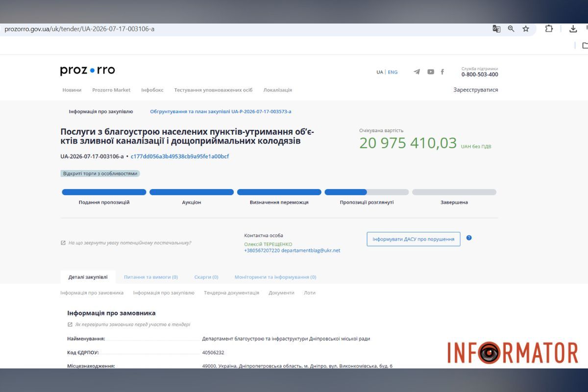Open Prozorro Market menu item
Image resolution: width=588 pixels, height=392 pixels.
coord(111,90)
